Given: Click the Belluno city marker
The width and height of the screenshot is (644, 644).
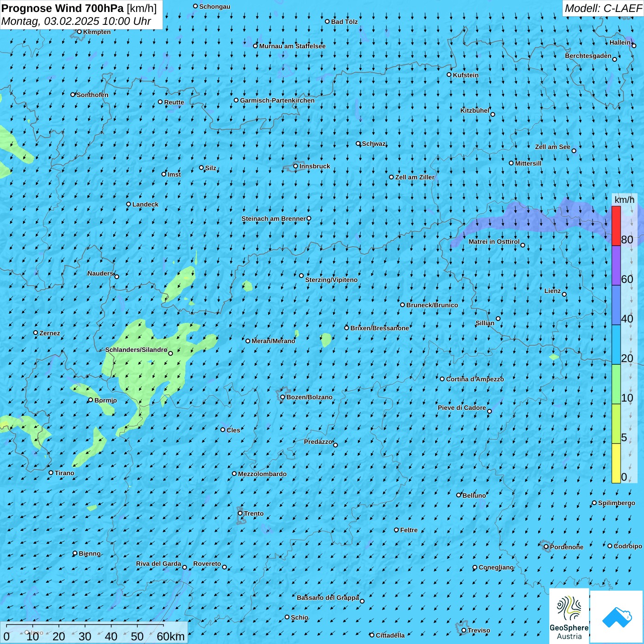Looking at the screenshot, I should [x=459, y=495].
